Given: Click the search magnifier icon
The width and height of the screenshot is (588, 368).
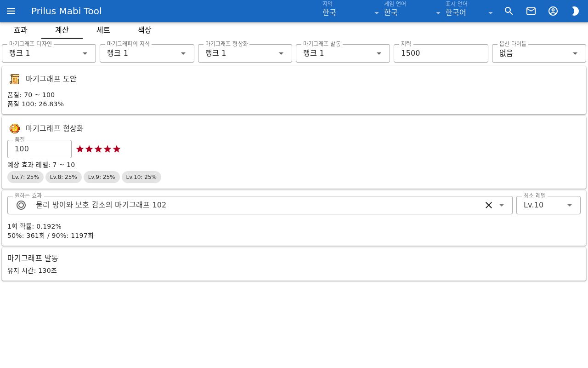Looking at the screenshot, I should 509,11.
